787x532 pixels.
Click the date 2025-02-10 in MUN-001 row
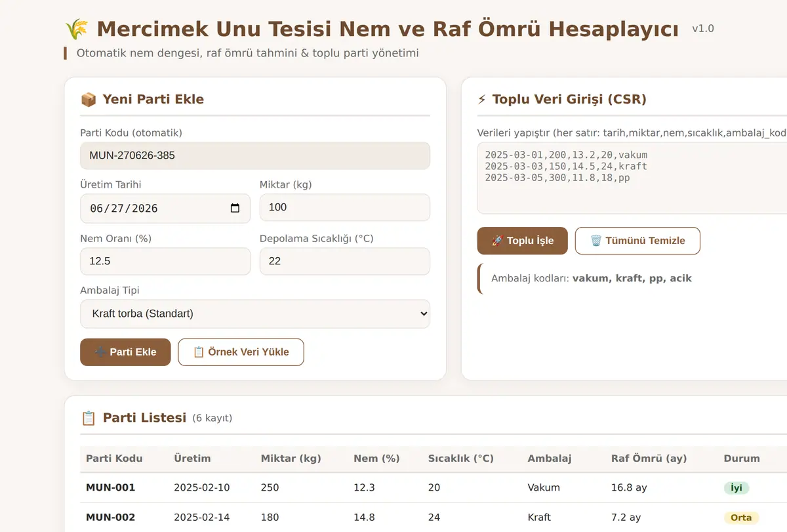202,487
